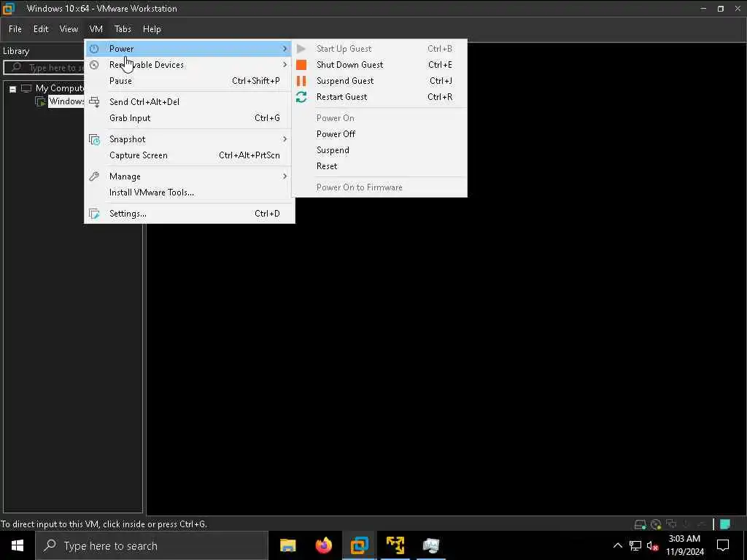Select Suspend in the Power submenu

point(379,150)
